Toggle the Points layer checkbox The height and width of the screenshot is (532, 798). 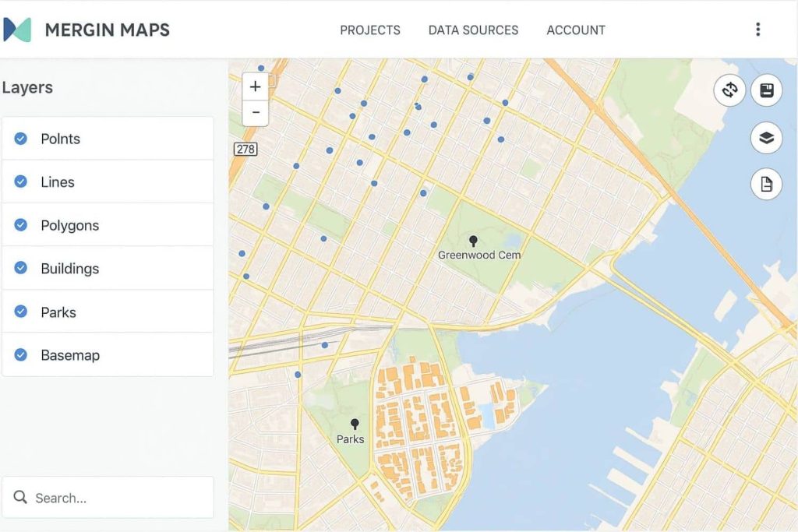[21, 139]
